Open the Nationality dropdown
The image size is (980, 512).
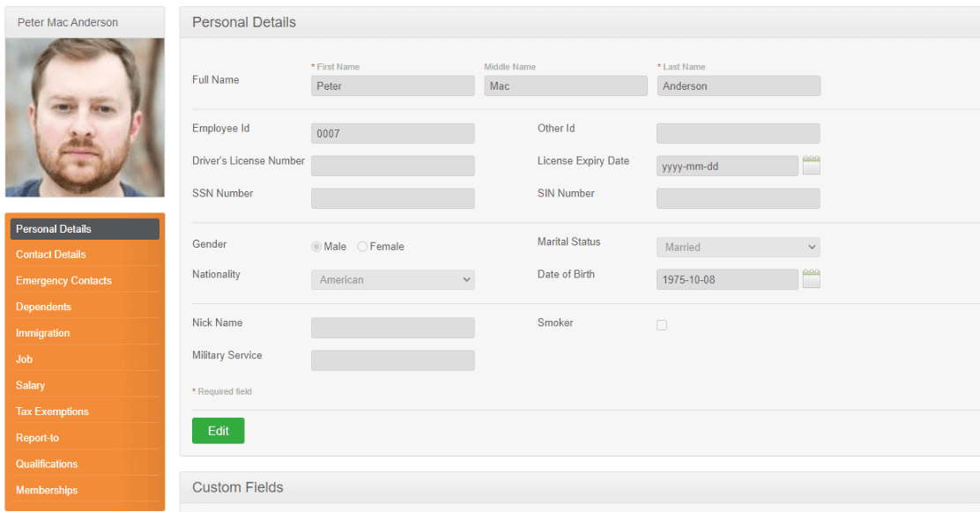click(x=392, y=280)
